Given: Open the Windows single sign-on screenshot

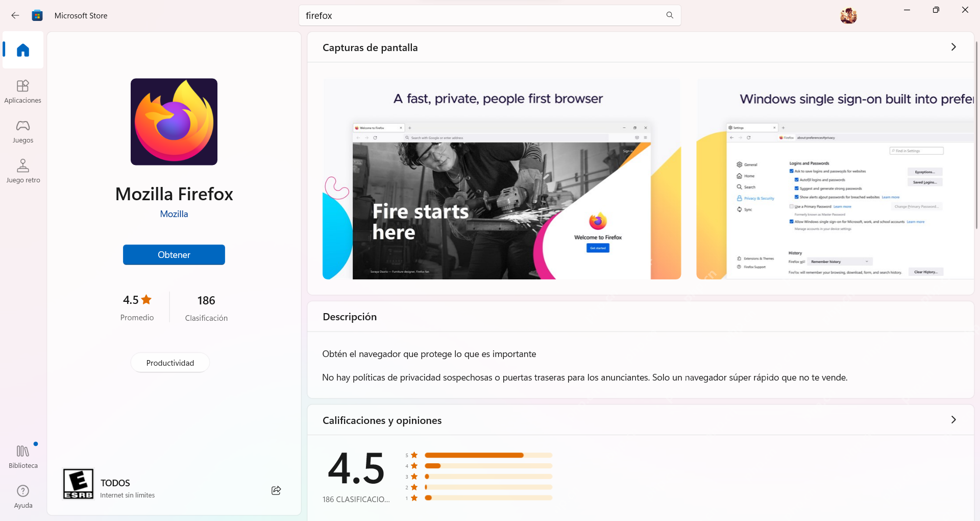Looking at the screenshot, I should point(835,179).
